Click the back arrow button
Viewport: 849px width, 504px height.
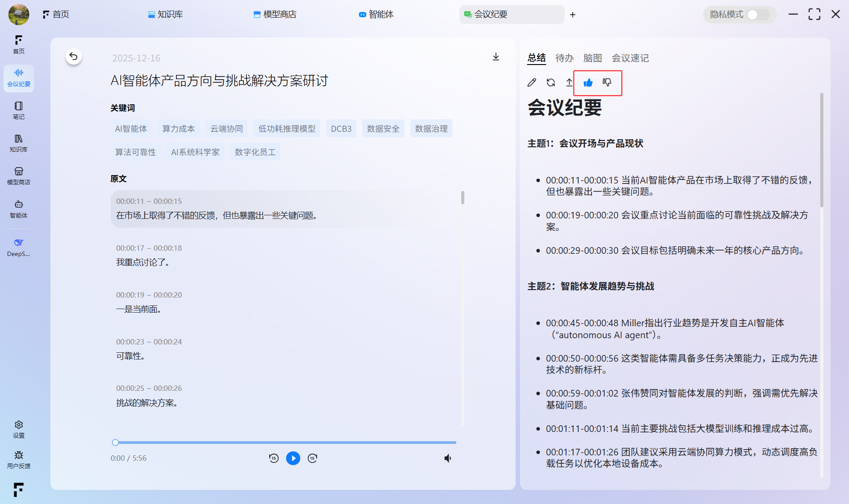tap(73, 57)
